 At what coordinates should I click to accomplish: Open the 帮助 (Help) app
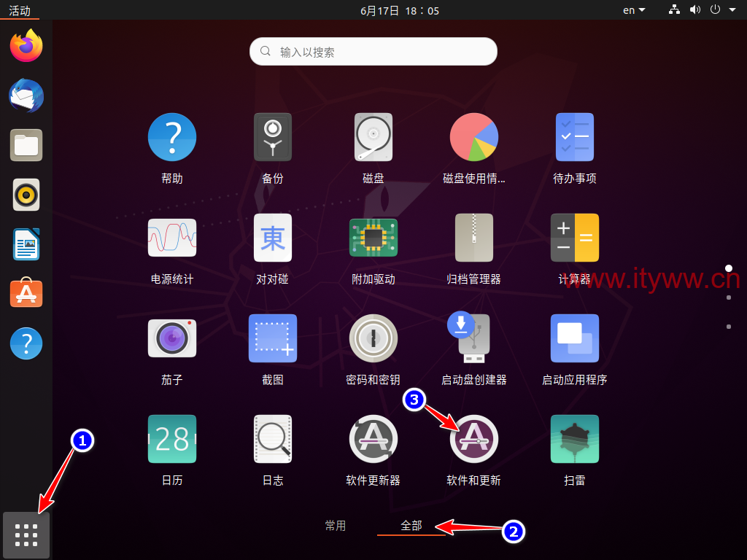(172, 137)
